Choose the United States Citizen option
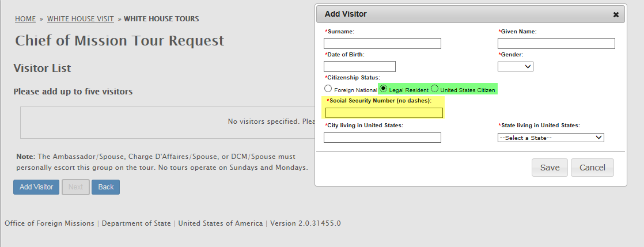Image resolution: width=644 pixels, height=247 pixels. tap(435, 89)
